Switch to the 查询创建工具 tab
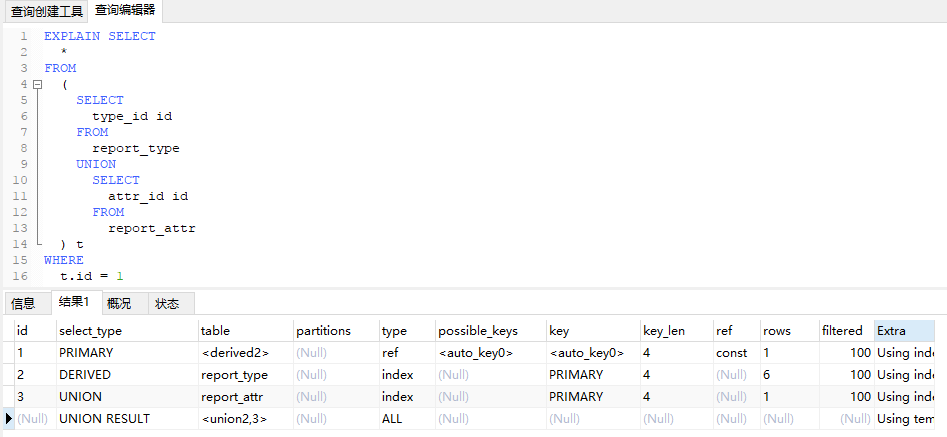Image resolution: width=947 pixels, height=437 pixels. [47, 12]
